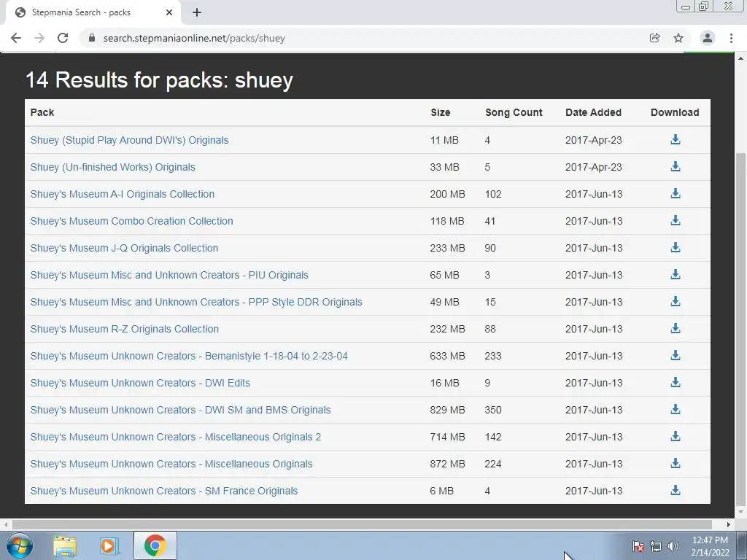Download Shuey (Un-finished Works) Originals pack

click(x=675, y=167)
